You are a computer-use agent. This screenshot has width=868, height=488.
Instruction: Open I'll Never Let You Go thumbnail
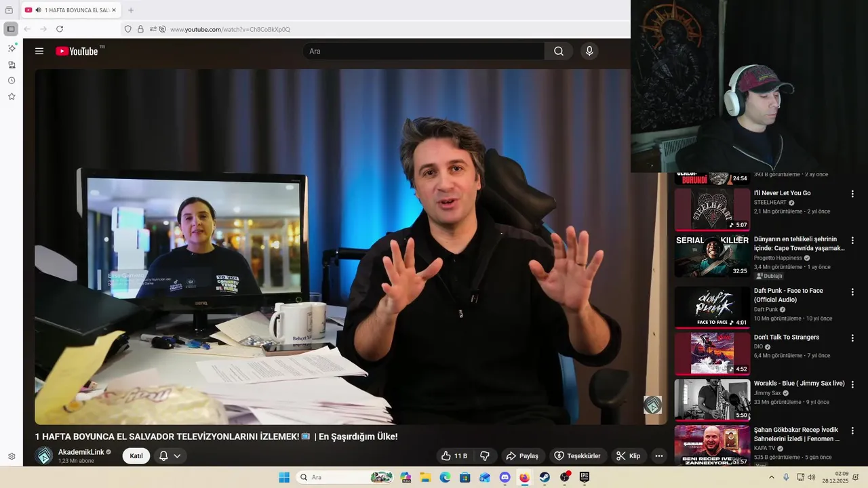(x=712, y=209)
